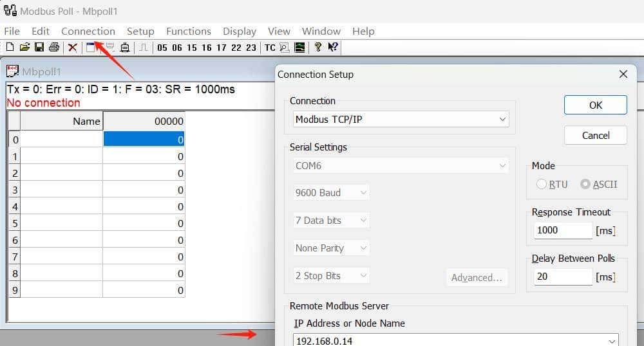This screenshot has height=346, width=644.
Task: Select function 23 in the toolbar
Action: coord(251,48)
